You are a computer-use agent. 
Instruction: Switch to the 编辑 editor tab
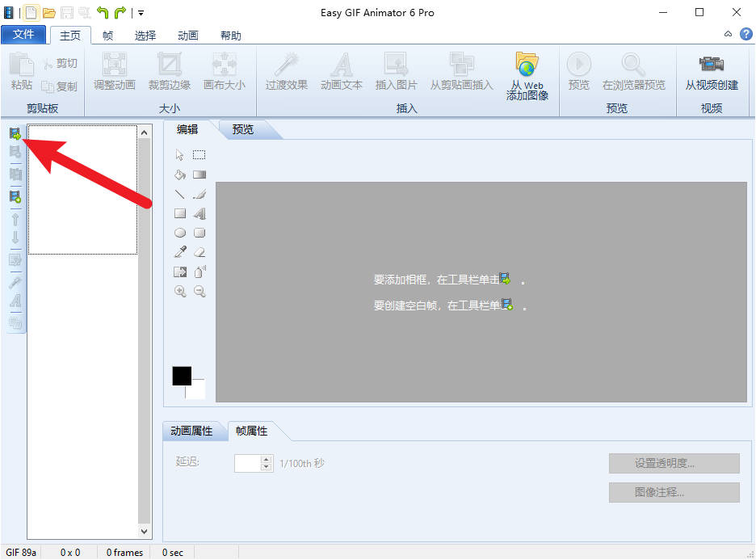click(x=187, y=129)
